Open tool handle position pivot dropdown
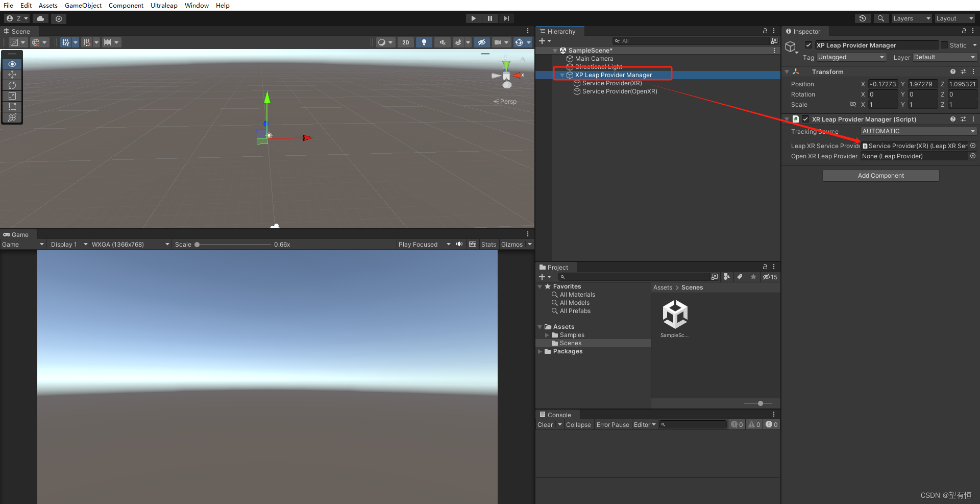This screenshot has width=980, height=504. (18, 42)
